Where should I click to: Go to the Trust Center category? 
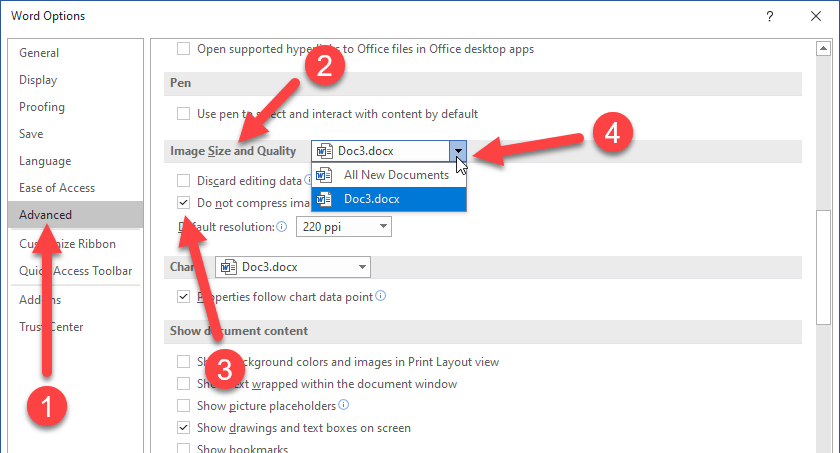pyautogui.click(x=51, y=327)
